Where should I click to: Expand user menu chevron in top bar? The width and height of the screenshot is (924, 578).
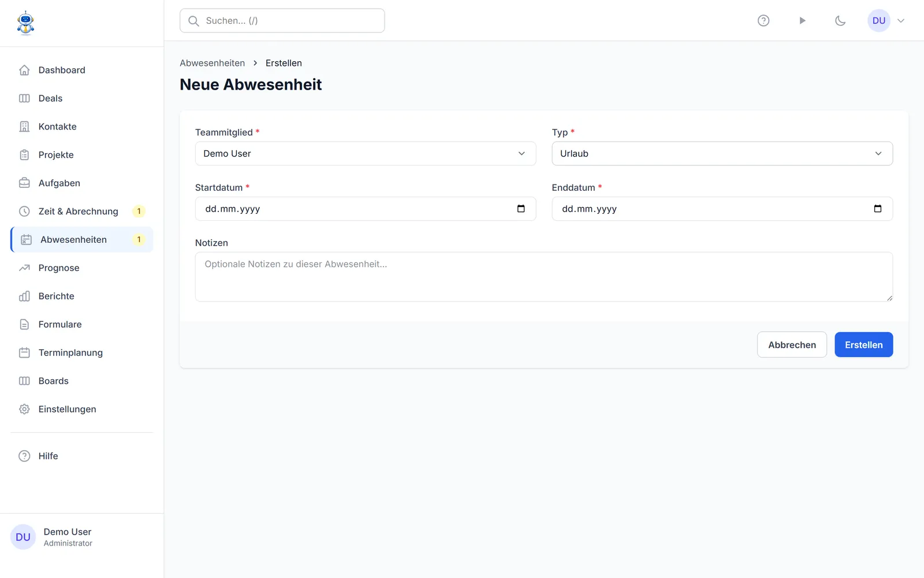click(x=901, y=21)
